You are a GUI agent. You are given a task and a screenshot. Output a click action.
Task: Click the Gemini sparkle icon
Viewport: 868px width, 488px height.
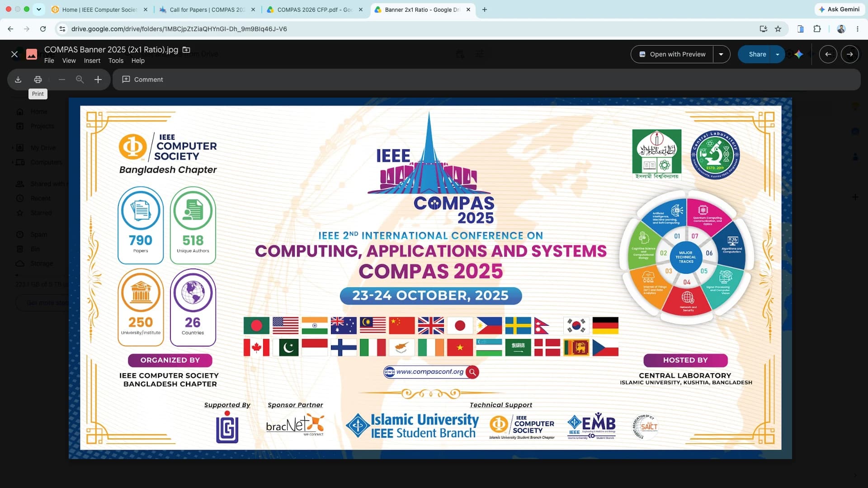point(799,54)
